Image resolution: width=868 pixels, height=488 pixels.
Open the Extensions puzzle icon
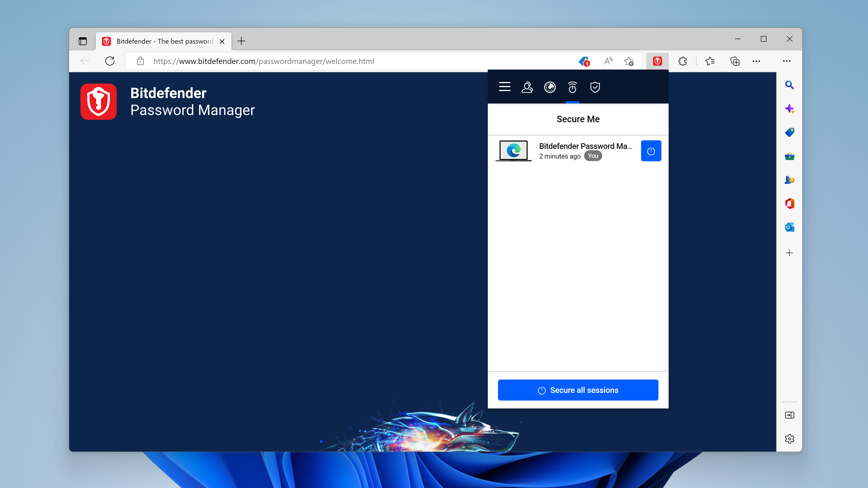(x=682, y=61)
